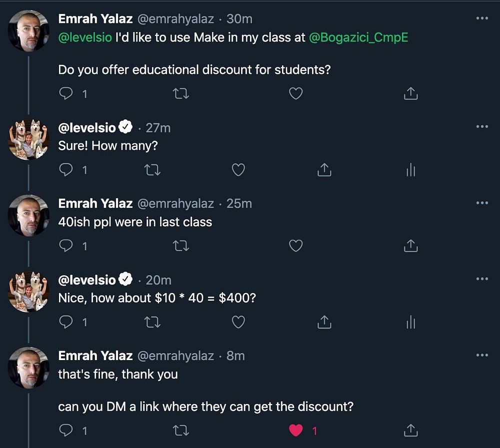Unlike the "that's fine, thank you" tweet
This screenshot has width=500, height=448.
296,430
